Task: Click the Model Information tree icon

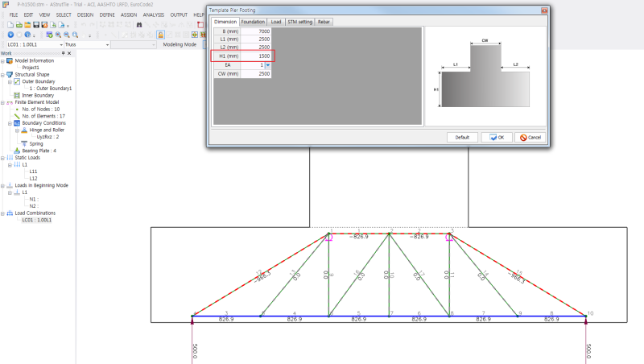Action: (10, 61)
